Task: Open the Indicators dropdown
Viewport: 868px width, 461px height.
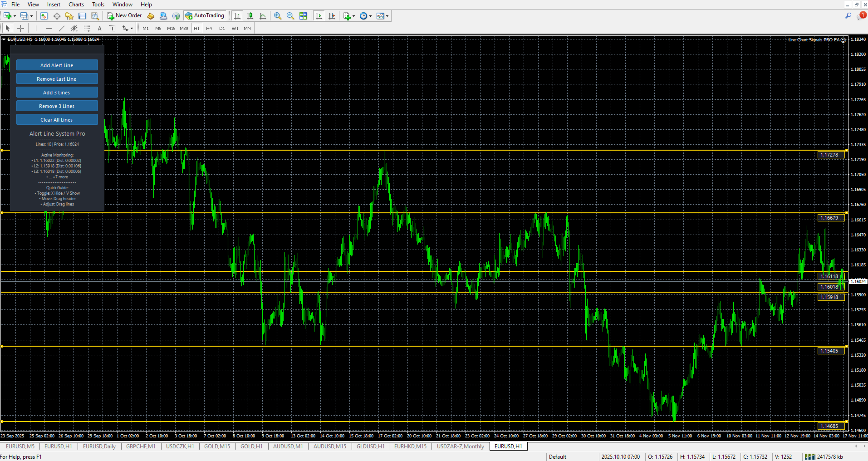Action: (346, 16)
